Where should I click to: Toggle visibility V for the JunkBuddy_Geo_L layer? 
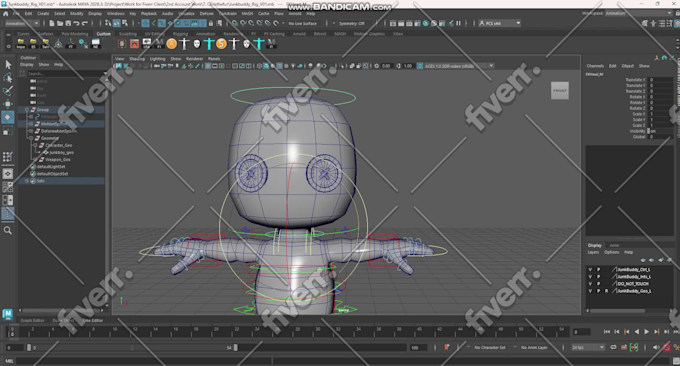click(590, 291)
